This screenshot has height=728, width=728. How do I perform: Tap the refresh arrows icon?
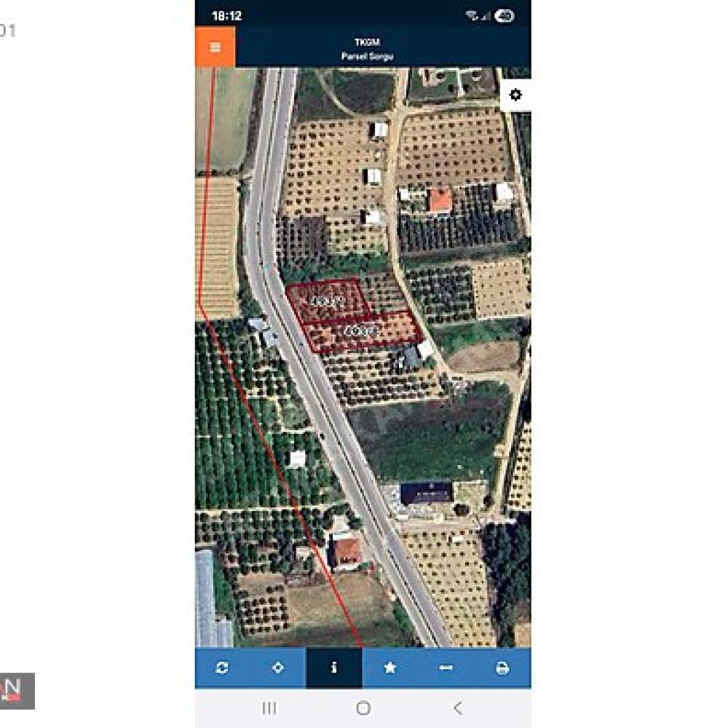[222, 668]
